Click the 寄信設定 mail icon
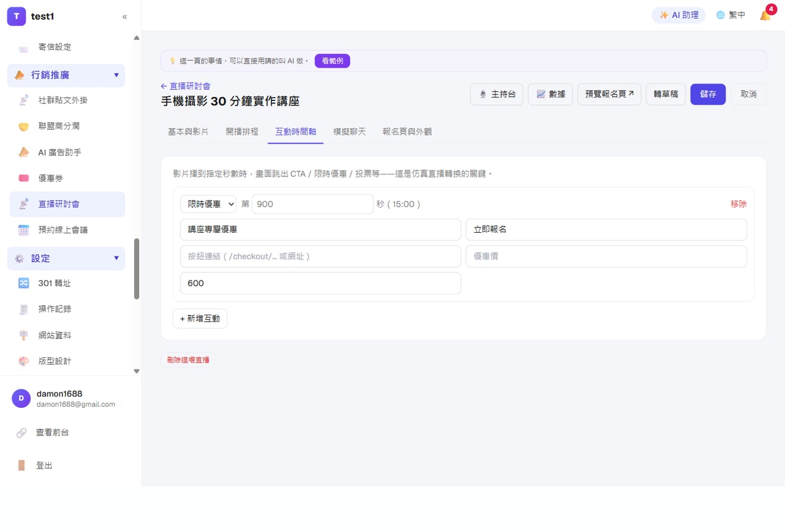The height and width of the screenshot is (532, 785). pyautogui.click(x=24, y=50)
